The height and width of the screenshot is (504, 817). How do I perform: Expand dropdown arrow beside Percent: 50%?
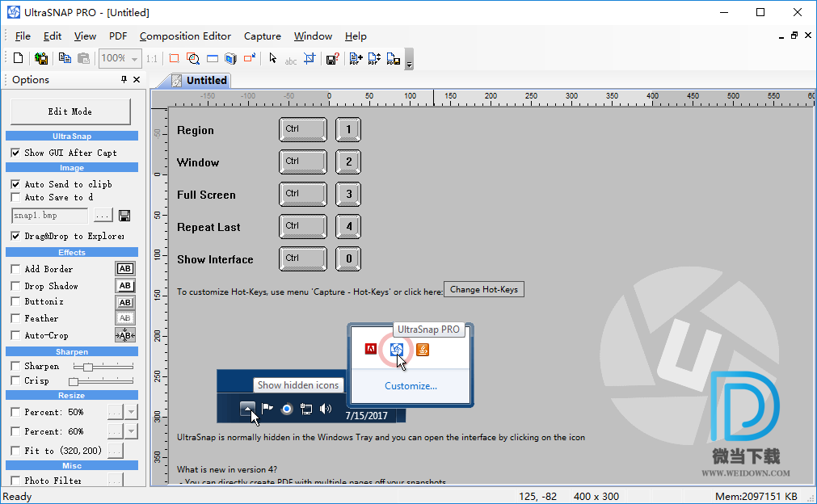131,412
